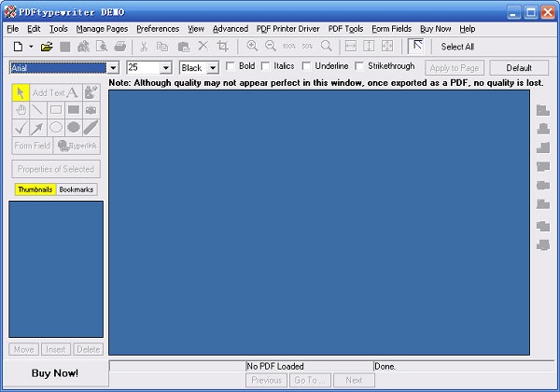Click the 100% zoom icon
This screenshot has height=392, width=560.
(289, 46)
